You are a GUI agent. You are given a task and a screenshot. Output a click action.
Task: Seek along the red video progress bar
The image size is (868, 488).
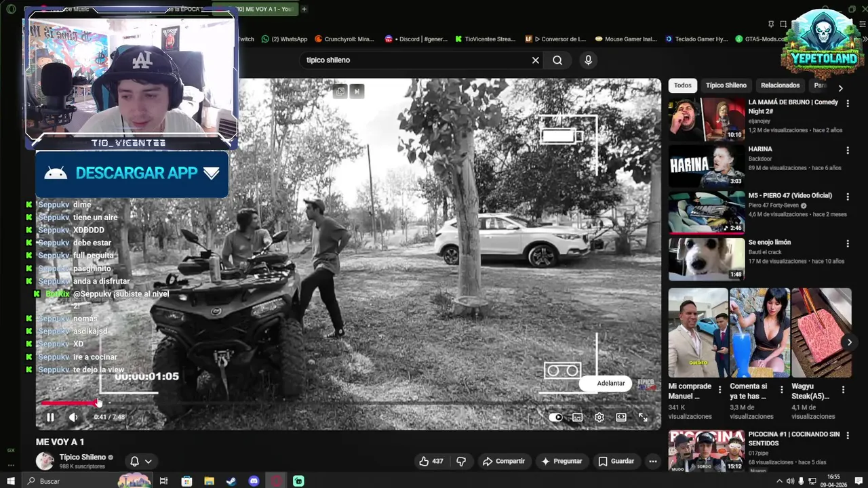[347, 403]
